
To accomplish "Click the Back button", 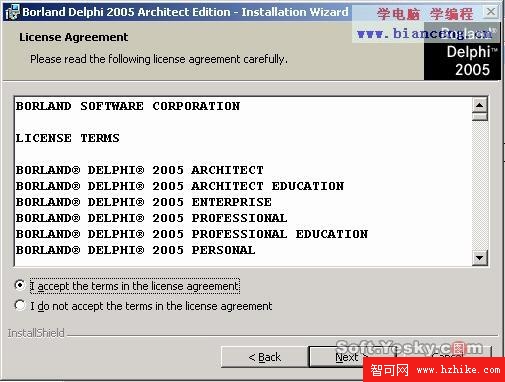I will (265, 357).
